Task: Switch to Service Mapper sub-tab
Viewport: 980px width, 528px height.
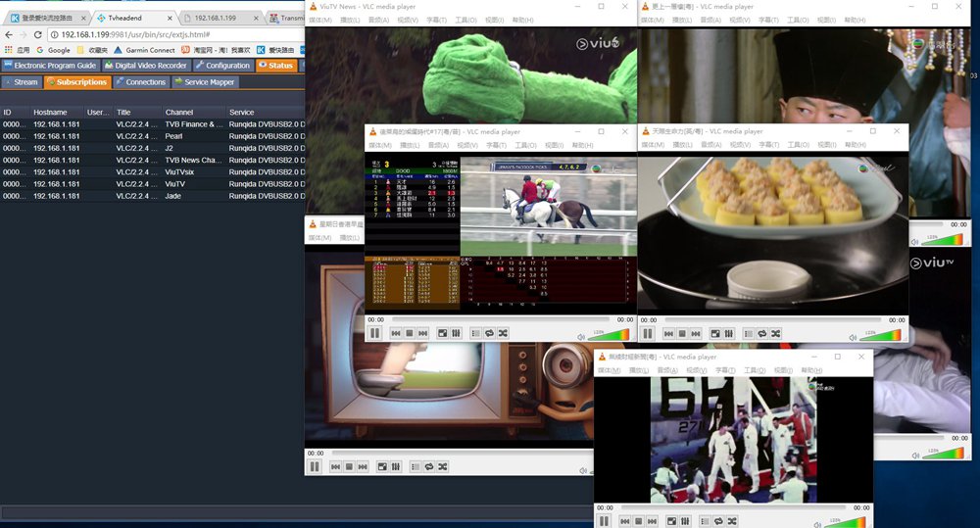Action: (x=205, y=82)
